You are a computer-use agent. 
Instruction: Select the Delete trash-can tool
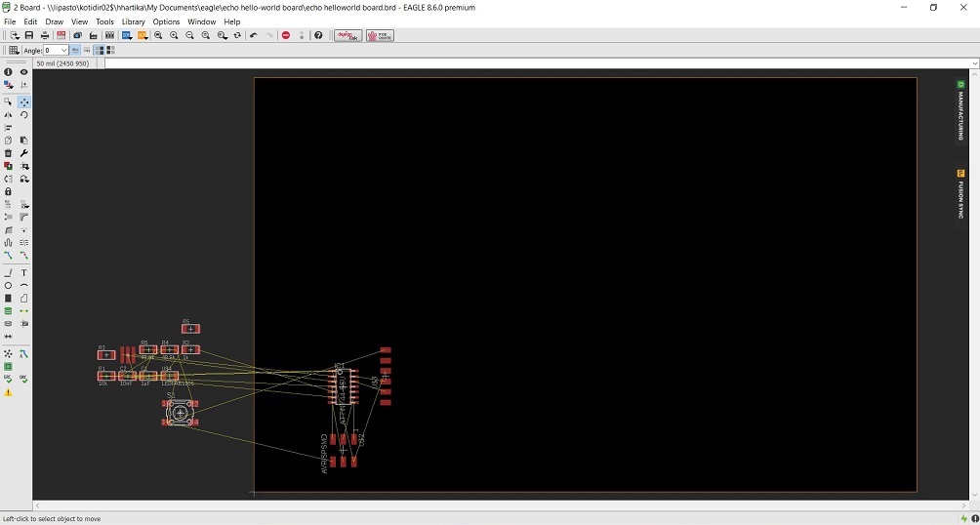[x=8, y=153]
